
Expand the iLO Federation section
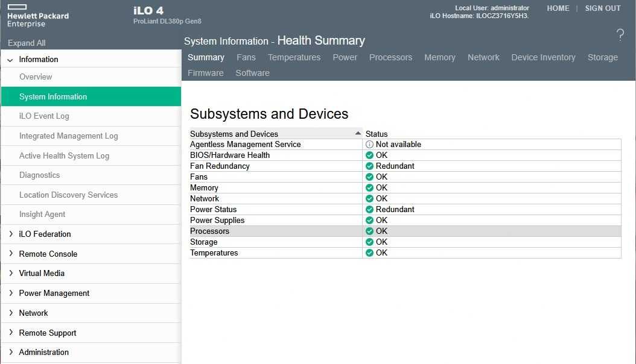coord(11,234)
